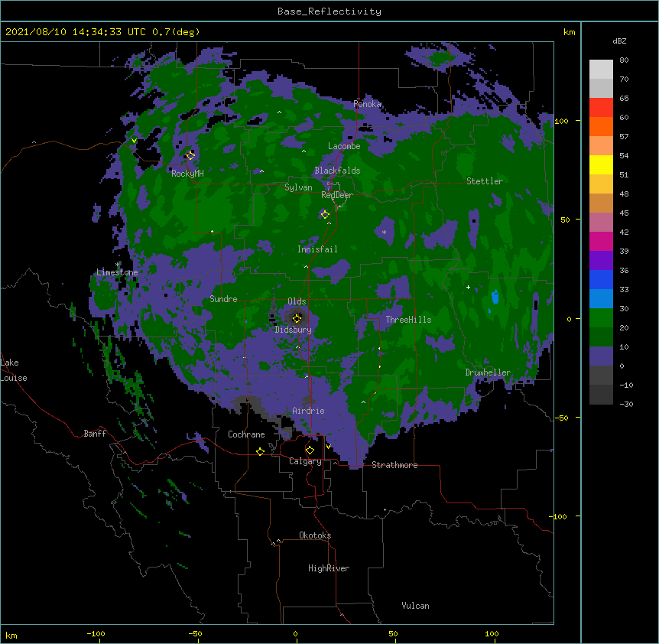
Task: Click the Base_Reflectivity title
Action: 329,11
